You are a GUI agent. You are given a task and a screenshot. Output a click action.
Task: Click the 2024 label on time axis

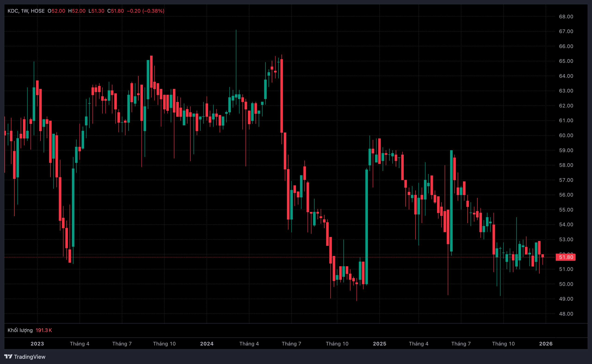(207, 343)
